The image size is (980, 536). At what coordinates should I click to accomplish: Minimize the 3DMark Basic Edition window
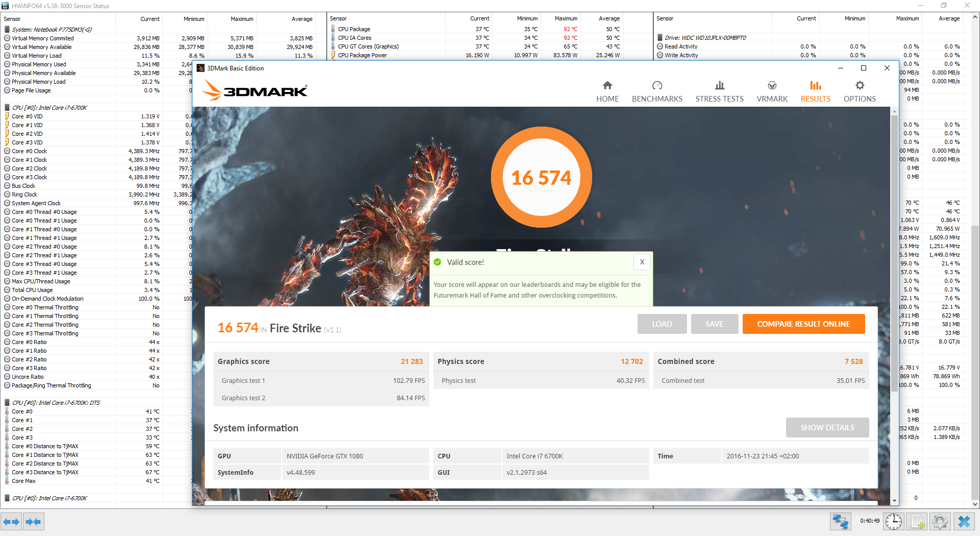pyautogui.click(x=840, y=68)
